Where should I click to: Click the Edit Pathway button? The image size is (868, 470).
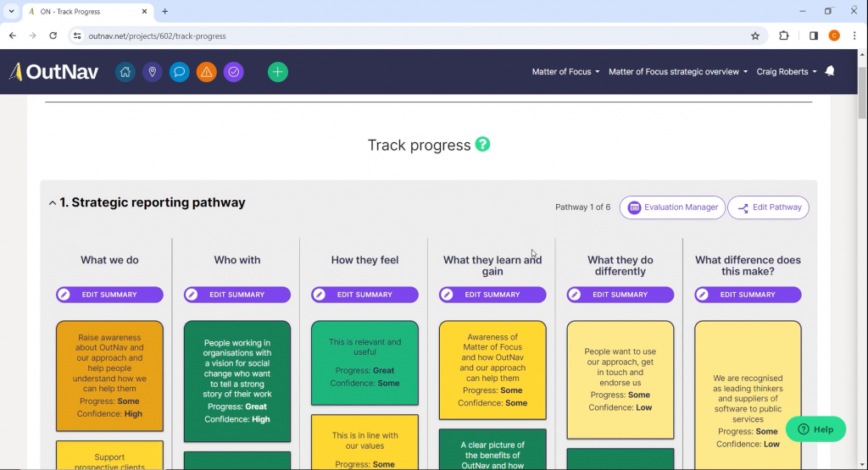pyautogui.click(x=768, y=207)
